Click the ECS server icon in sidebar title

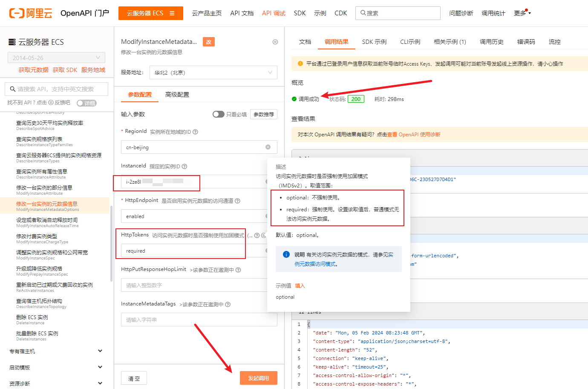(x=12, y=42)
